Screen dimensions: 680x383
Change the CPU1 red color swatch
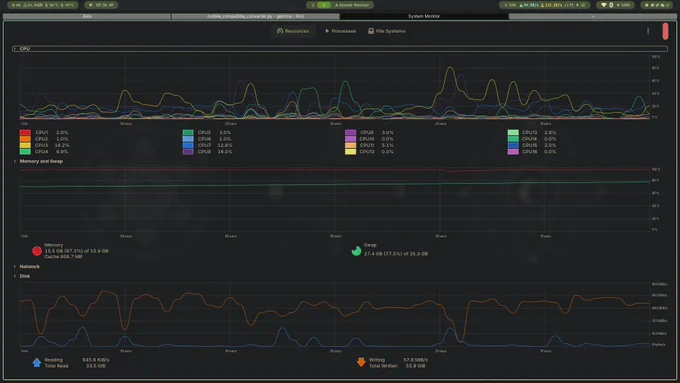point(25,133)
